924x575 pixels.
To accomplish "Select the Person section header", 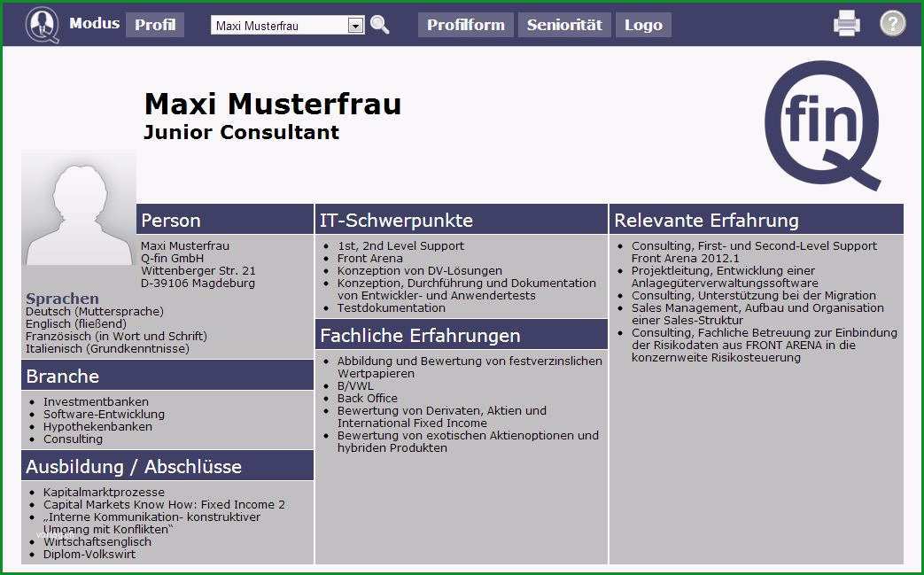I will pos(225,220).
